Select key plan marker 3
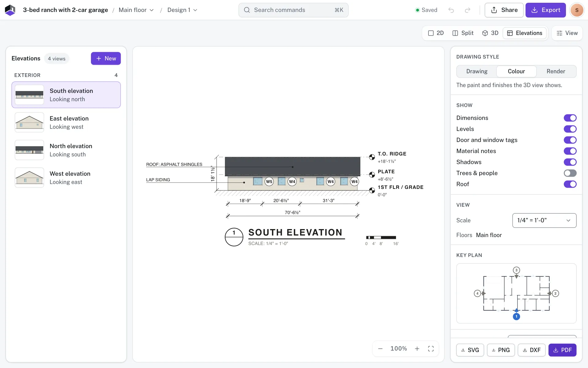588x368 pixels. [516, 270]
